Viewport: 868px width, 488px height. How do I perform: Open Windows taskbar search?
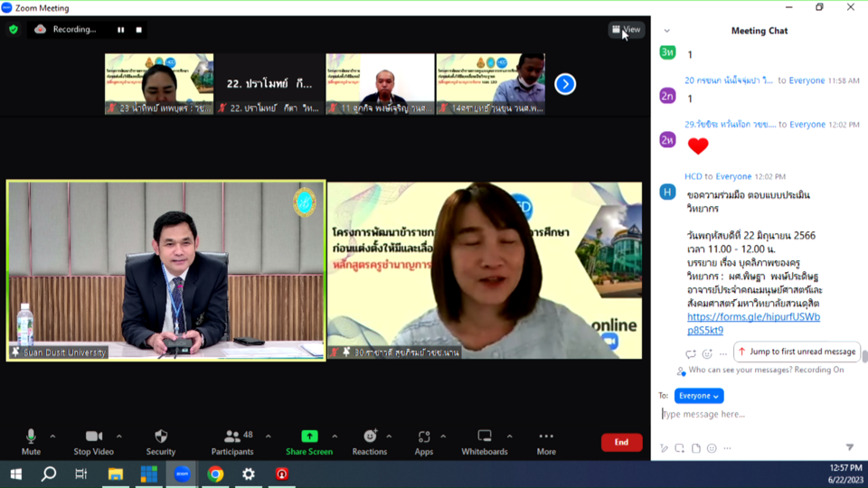point(49,474)
